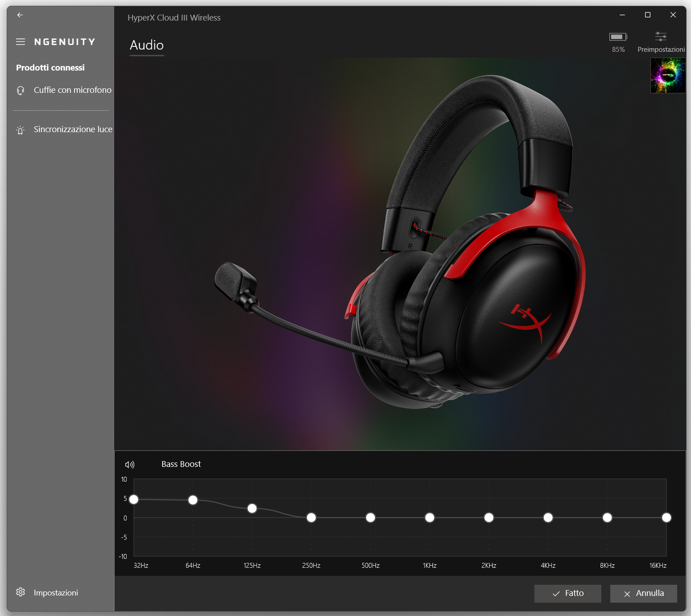Click the 32Hz equalizer handle

click(134, 499)
